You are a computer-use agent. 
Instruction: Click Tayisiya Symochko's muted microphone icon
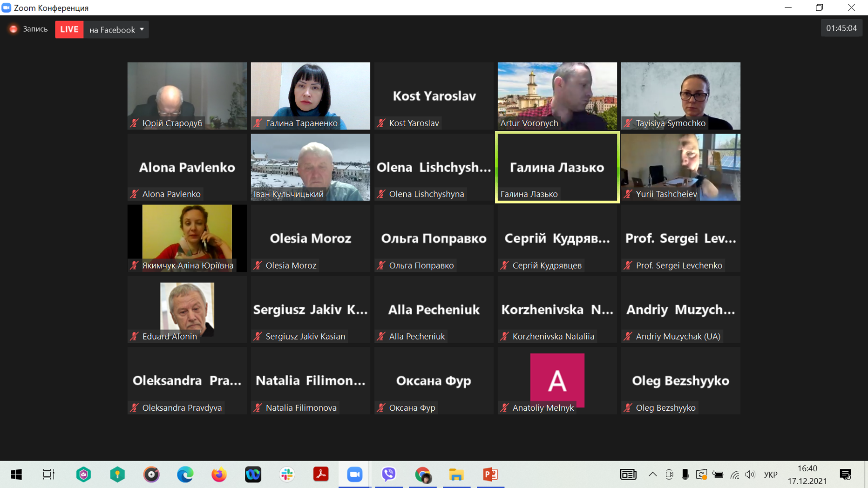[628, 123]
